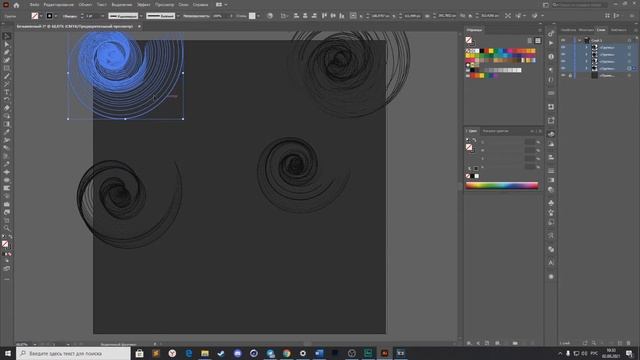Viewport: 640px width, 360px height.
Task: Click Adobe Illustrator taskbar icon
Action: pyautogui.click(x=384, y=353)
